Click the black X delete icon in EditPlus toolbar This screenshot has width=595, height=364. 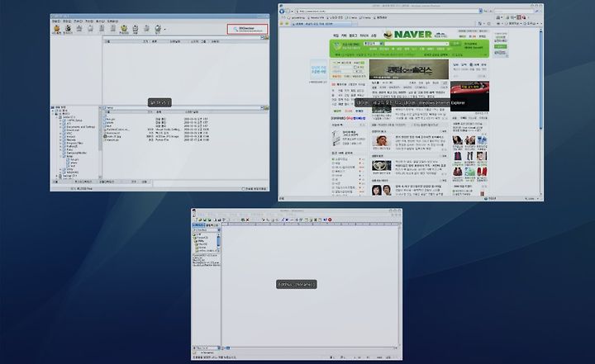pyautogui.click(x=247, y=220)
